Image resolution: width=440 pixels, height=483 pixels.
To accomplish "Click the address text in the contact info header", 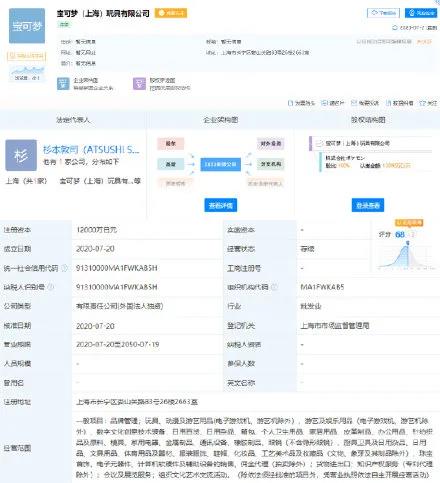I will (x=265, y=53).
